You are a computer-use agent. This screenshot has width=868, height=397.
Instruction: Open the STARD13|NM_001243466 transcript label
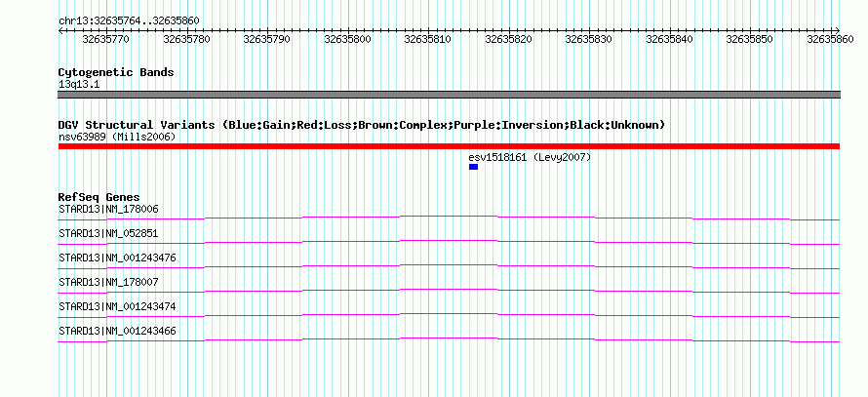click(117, 331)
